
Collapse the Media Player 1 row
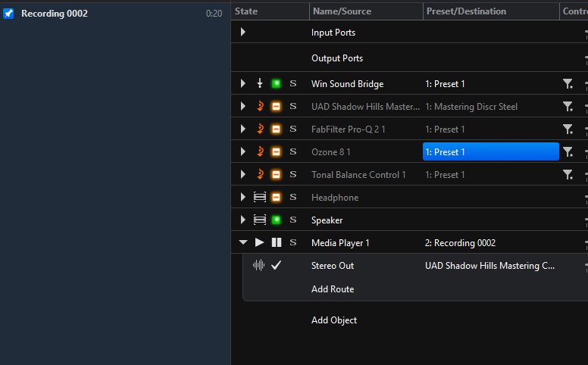[x=243, y=242]
